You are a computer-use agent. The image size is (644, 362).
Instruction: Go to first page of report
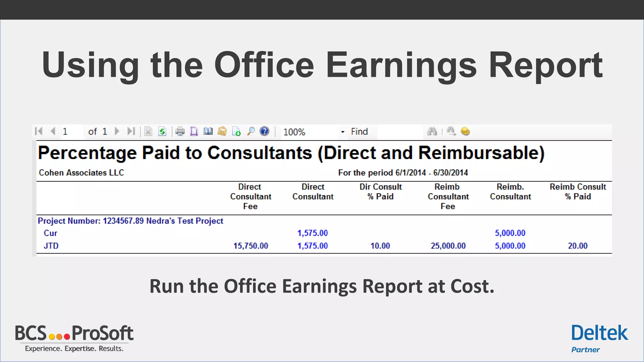(39, 131)
